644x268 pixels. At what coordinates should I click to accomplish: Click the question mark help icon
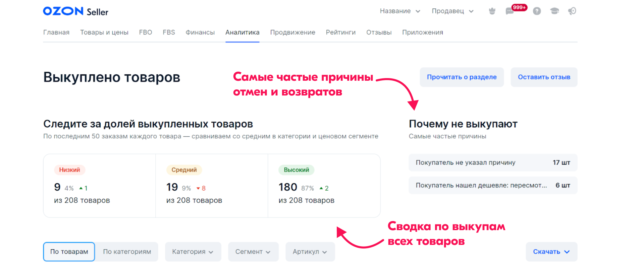(537, 11)
